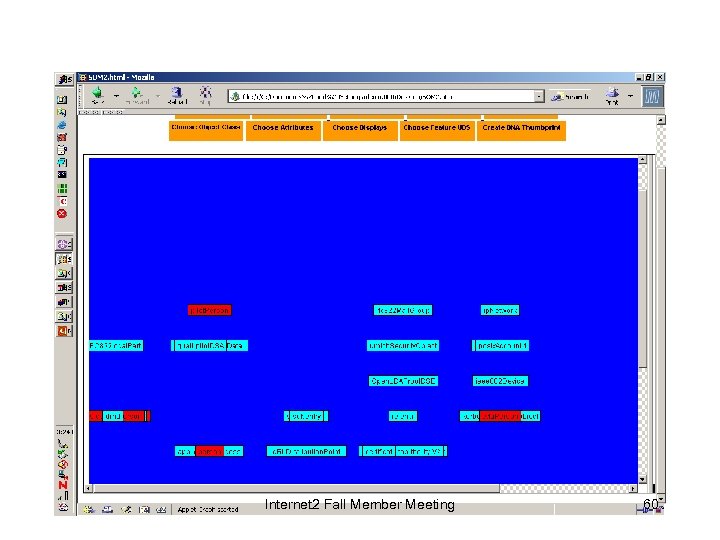720x540 pixels.
Task: Reload the page with the Reload button
Action: coord(177,95)
